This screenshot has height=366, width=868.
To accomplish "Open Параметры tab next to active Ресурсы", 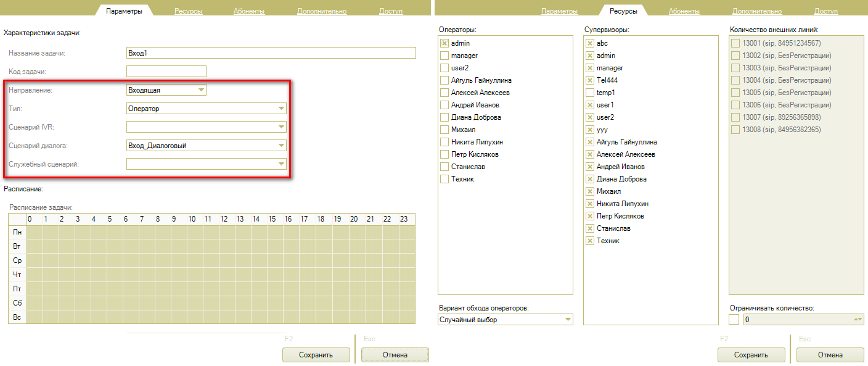I will point(559,11).
